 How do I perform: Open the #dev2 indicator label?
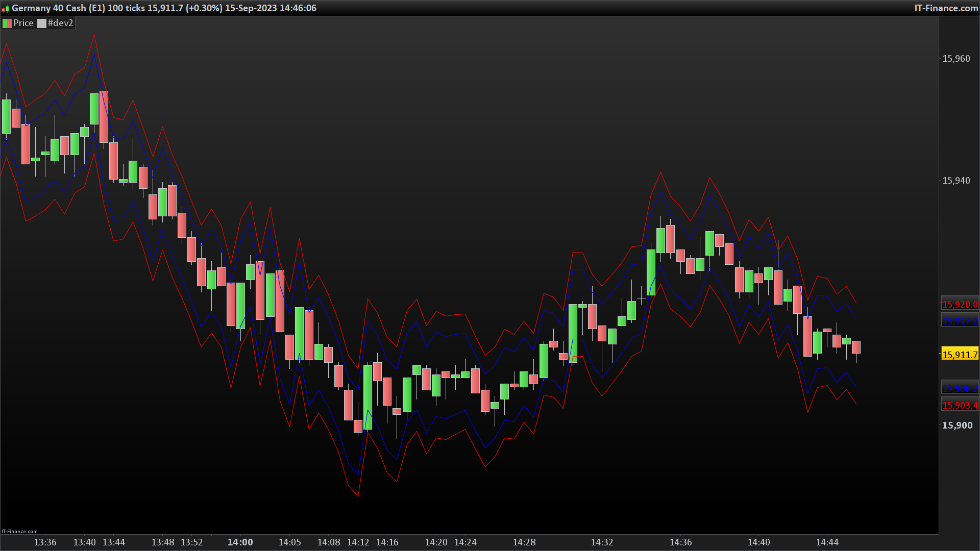pyautogui.click(x=61, y=23)
